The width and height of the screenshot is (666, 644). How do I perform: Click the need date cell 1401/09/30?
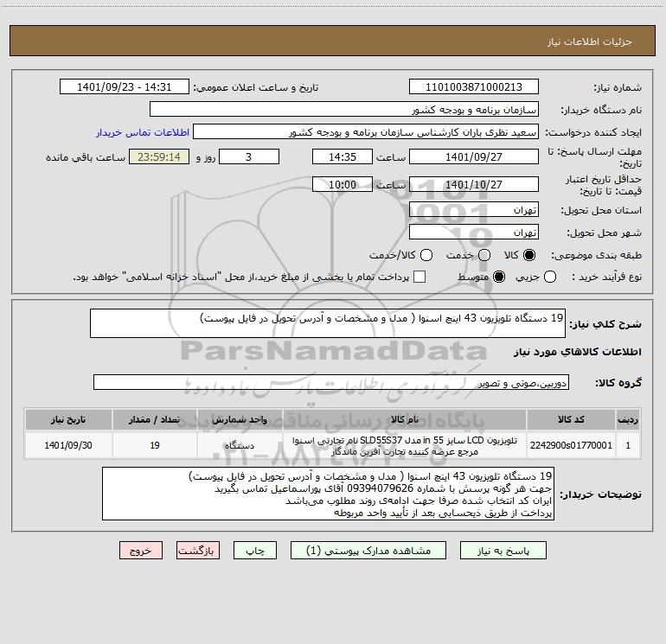[x=68, y=445]
